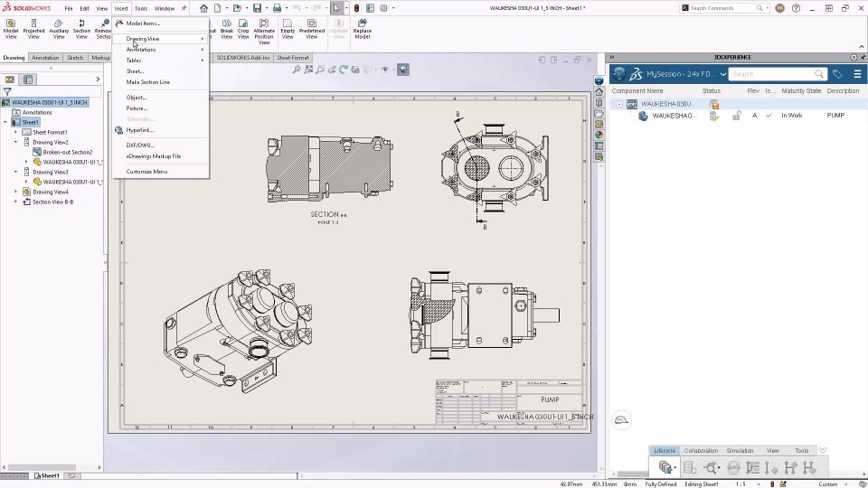This screenshot has height=488, width=868.
Task: Click the Rotate View icon in the heads-up toolbar
Action: coord(344,70)
